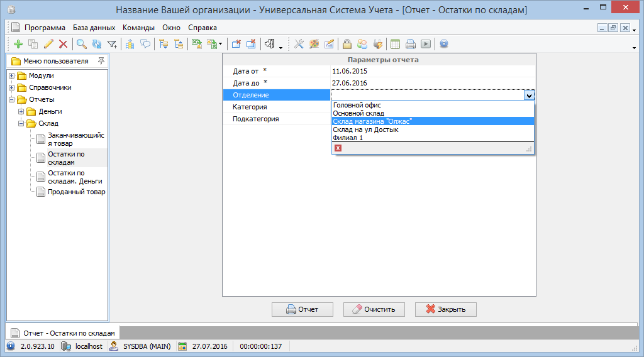Click the Очистить button

[x=373, y=309]
